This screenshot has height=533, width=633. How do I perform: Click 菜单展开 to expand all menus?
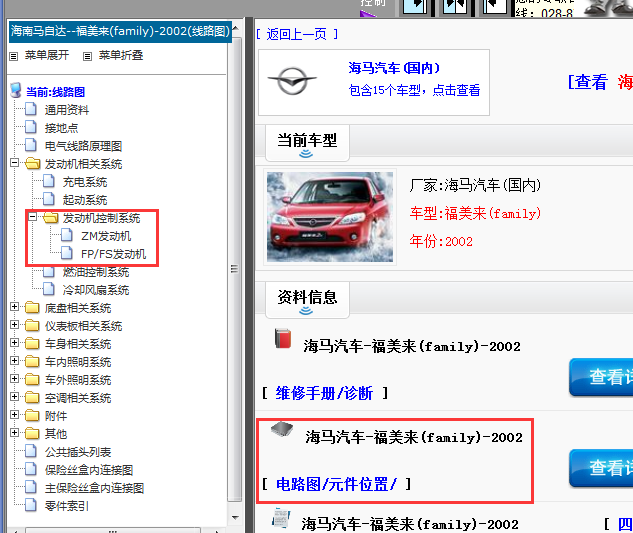(x=47, y=55)
